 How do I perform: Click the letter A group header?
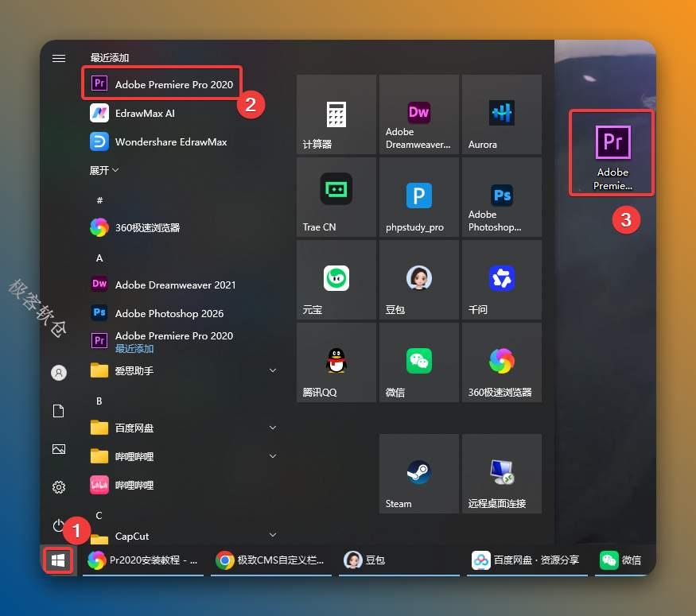99,258
